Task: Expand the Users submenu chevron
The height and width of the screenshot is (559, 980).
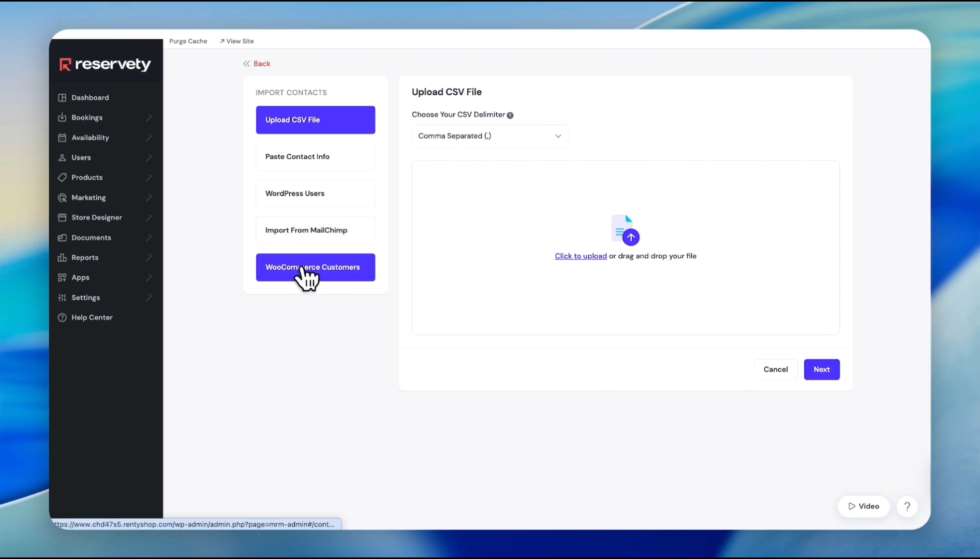Action: pos(149,157)
